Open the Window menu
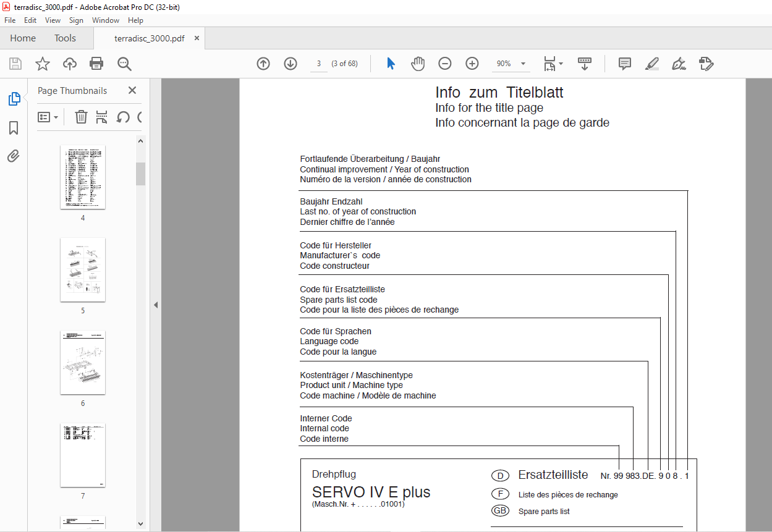The height and width of the screenshot is (532, 772). tap(106, 20)
